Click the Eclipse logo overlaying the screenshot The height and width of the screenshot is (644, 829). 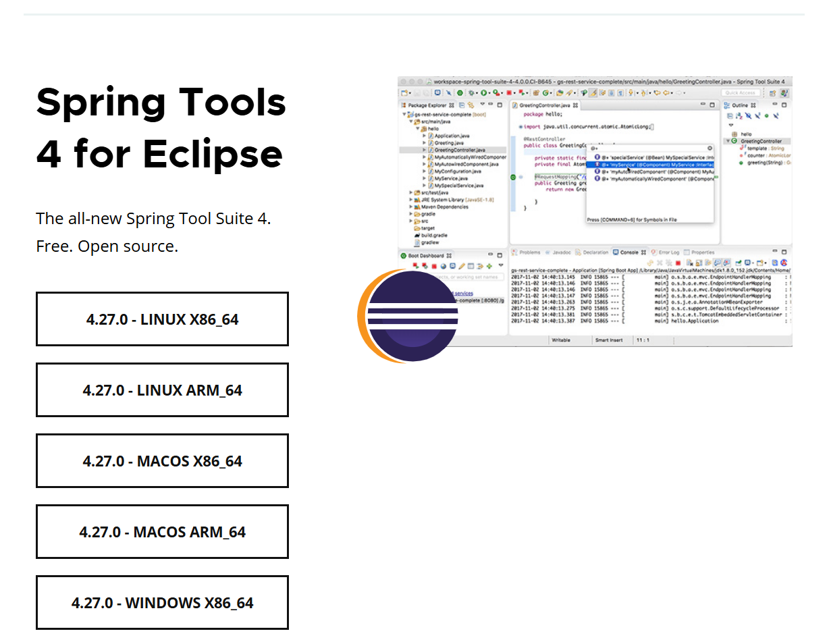[x=408, y=315]
